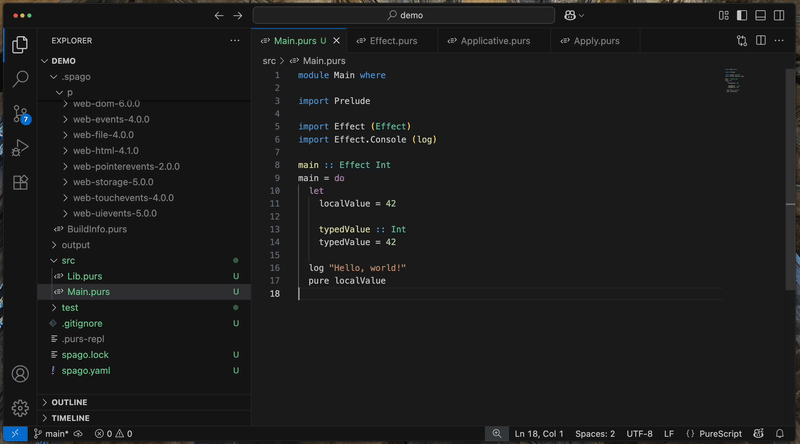This screenshot has width=800, height=444.
Task: Expand the web-events-4.0.0 folder
Action: [x=144, y=119]
